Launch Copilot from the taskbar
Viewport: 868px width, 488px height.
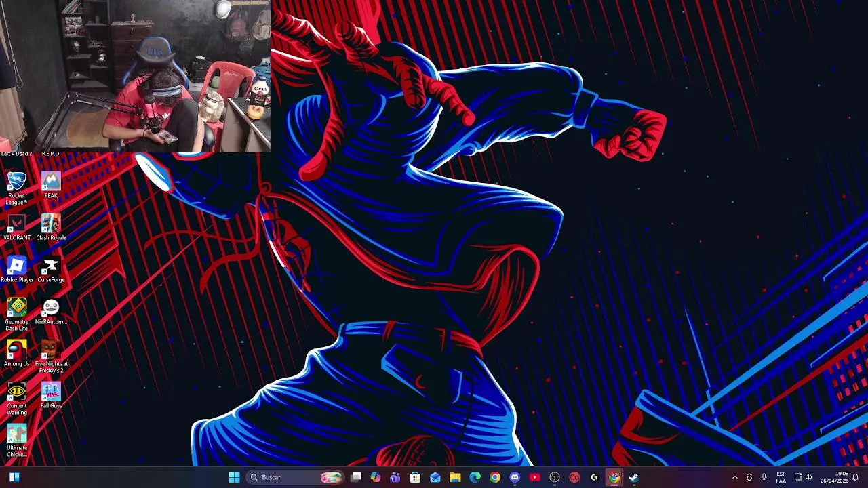click(376, 477)
